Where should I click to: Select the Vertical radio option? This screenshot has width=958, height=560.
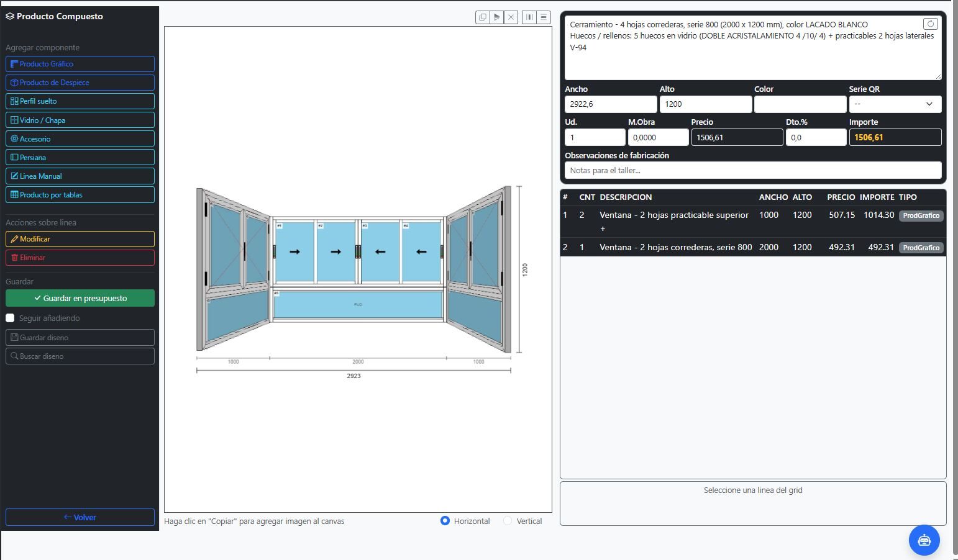[508, 521]
